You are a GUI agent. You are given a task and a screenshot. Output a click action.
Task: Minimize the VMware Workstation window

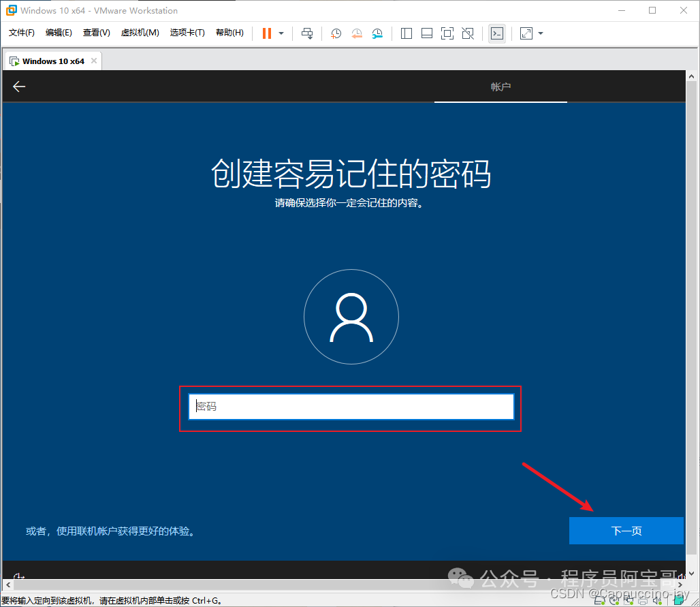622,10
